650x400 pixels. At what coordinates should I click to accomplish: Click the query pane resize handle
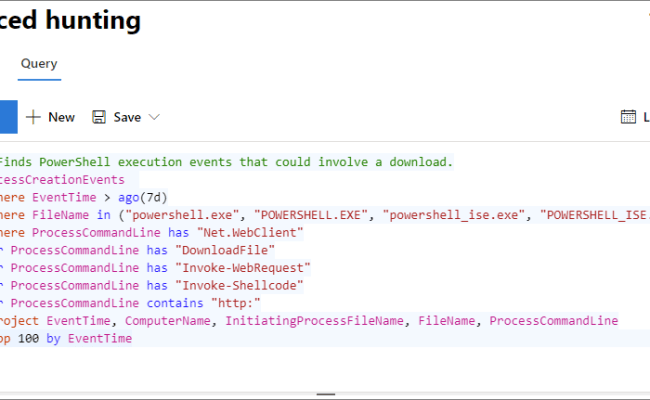tap(325, 394)
